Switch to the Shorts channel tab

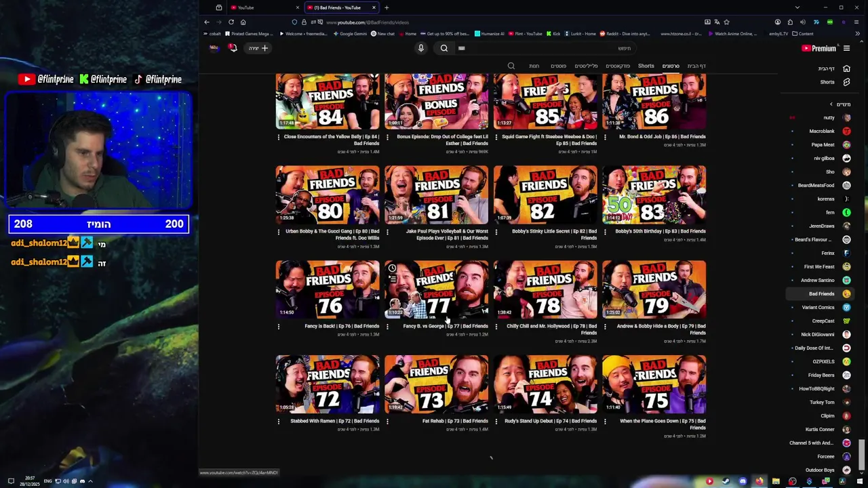click(x=646, y=66)
